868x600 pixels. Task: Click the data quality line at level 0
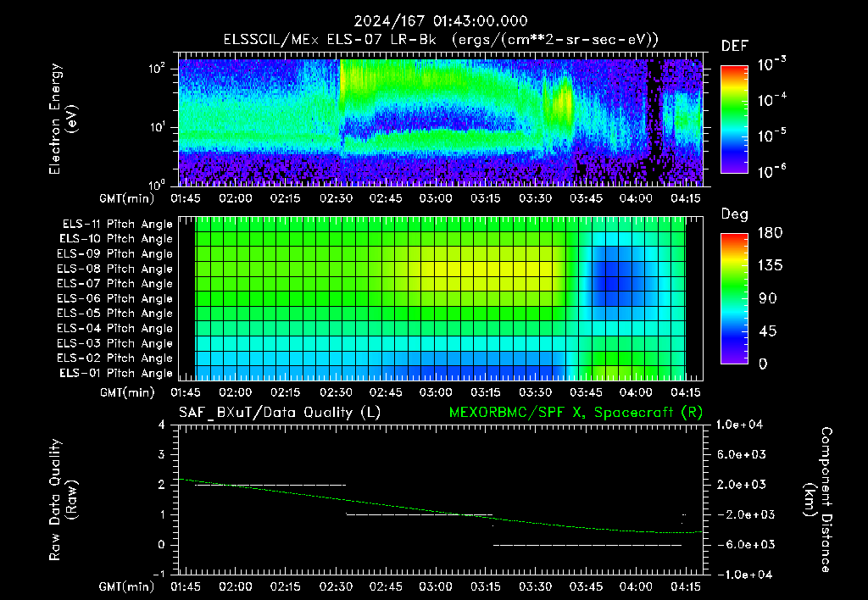tap(587, 545)
